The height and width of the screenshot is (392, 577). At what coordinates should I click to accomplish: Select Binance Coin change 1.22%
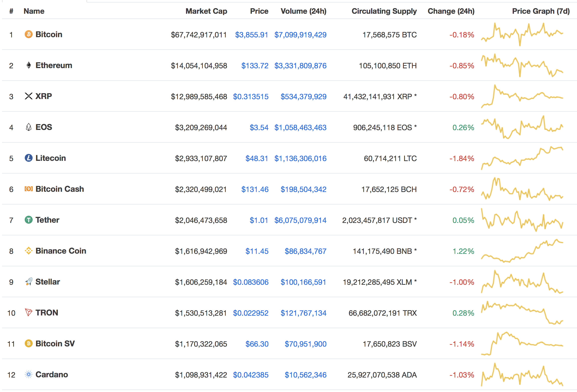pyautogui.click(x=463, y=251)
